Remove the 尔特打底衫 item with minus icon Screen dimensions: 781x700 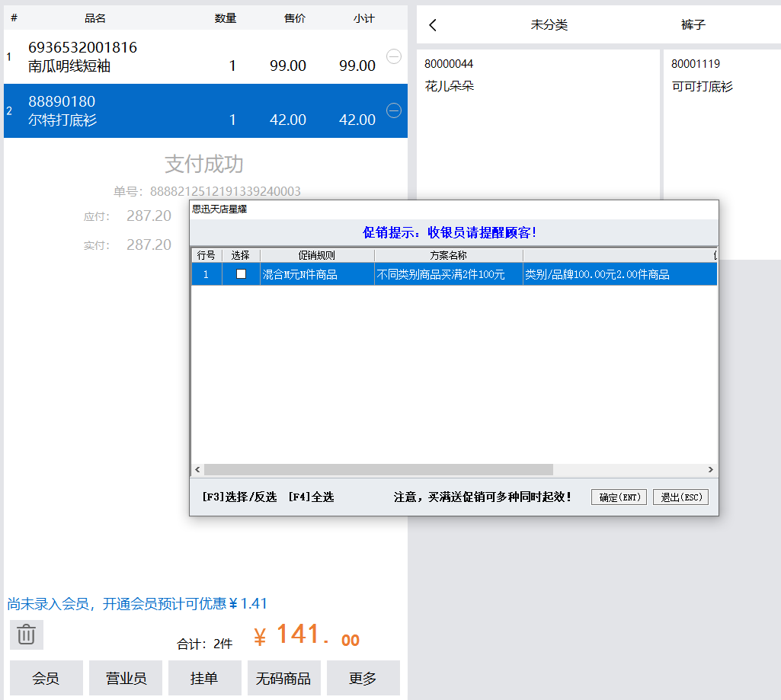[394, 110]
